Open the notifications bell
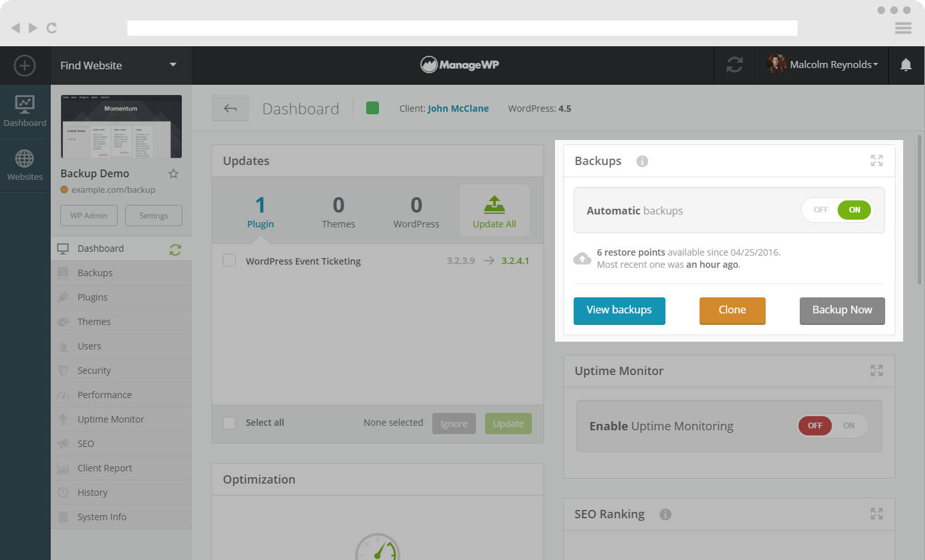Viewport: 925px width, 560px height. [x=906, y=65]
